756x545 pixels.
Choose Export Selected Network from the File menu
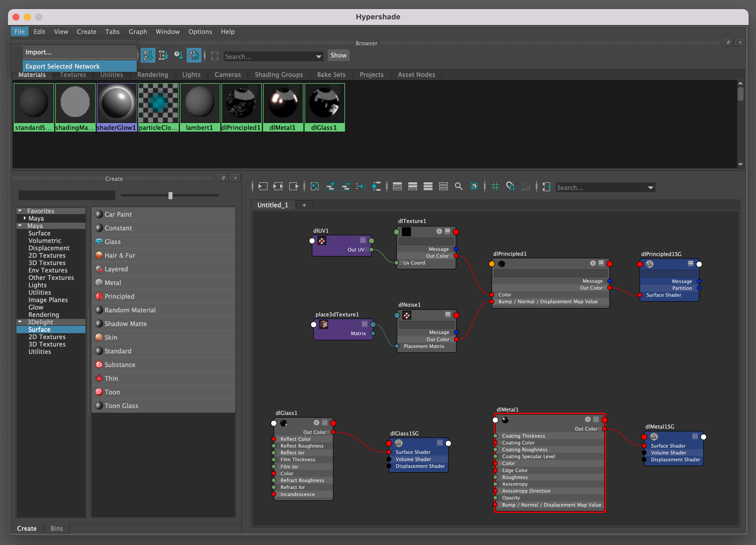coord(63,66)
